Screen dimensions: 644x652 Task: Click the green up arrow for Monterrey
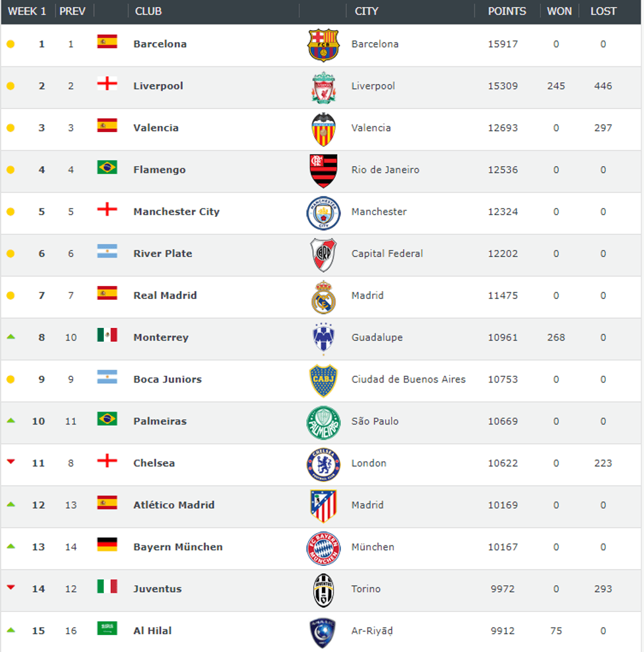(11, 337)
